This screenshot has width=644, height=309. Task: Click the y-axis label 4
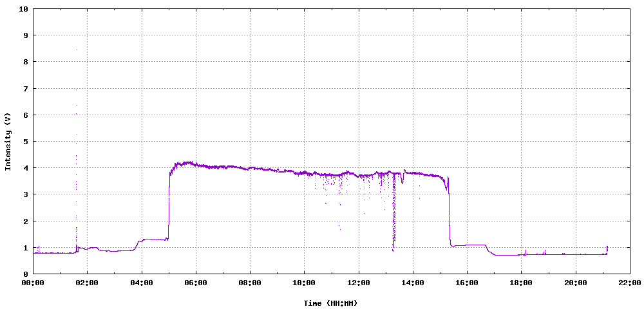26,168
